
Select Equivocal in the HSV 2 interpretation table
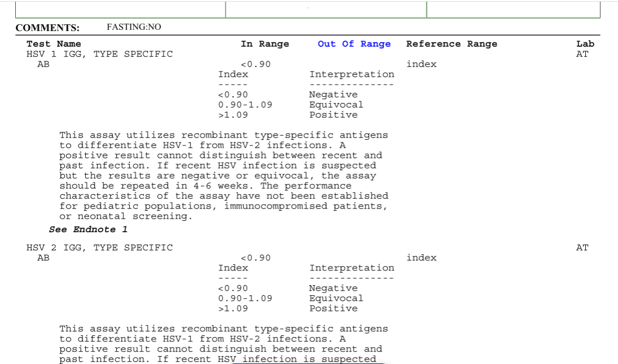tap(336, 299)
